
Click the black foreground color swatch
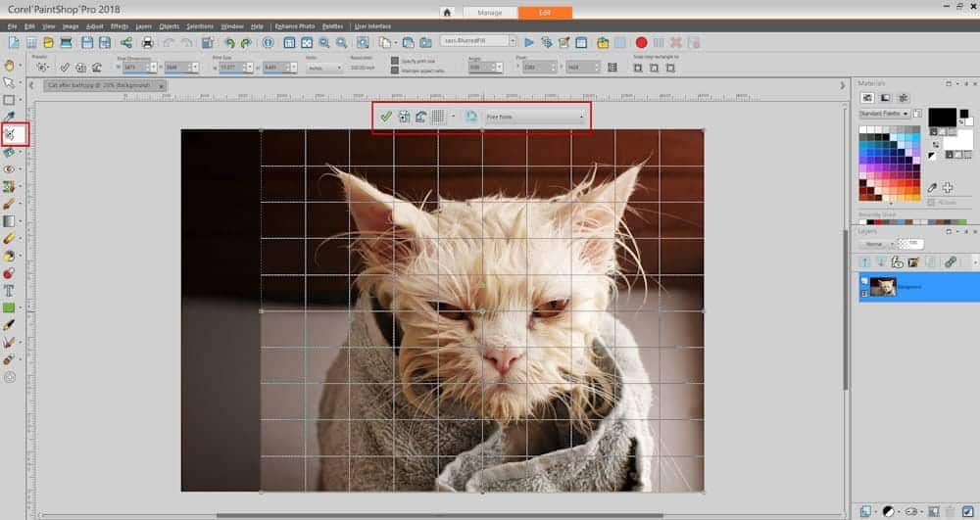[941, 118]
